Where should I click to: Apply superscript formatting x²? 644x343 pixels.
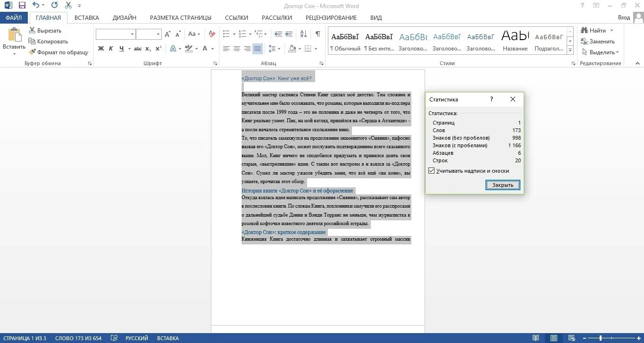(x=159, y=49)
